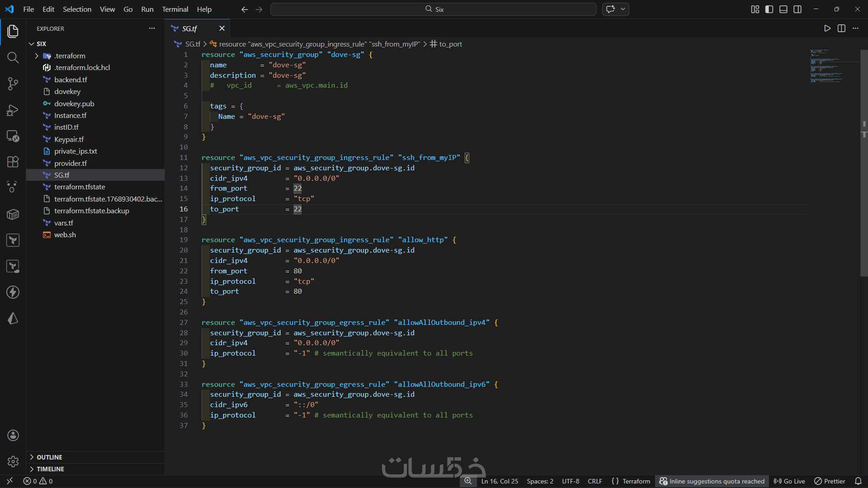Click the Run file play icon
This screenshot has height=488, width=868.
coord(827,28)
